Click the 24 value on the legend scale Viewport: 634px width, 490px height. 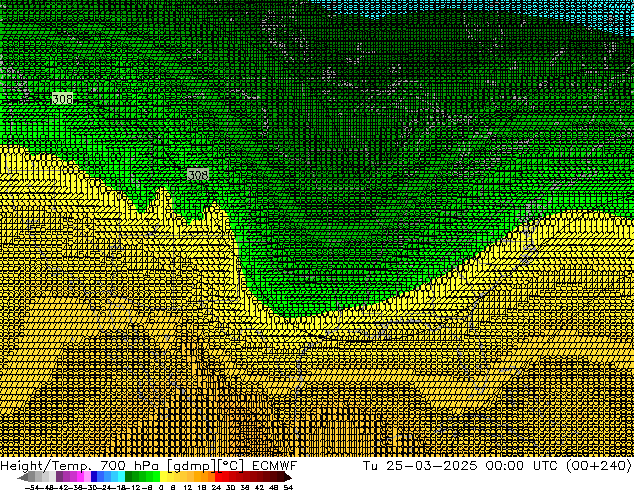pyautogui.click(x=216, y=487)
